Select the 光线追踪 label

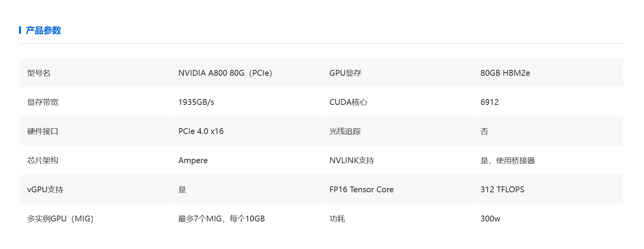point(345,131)
